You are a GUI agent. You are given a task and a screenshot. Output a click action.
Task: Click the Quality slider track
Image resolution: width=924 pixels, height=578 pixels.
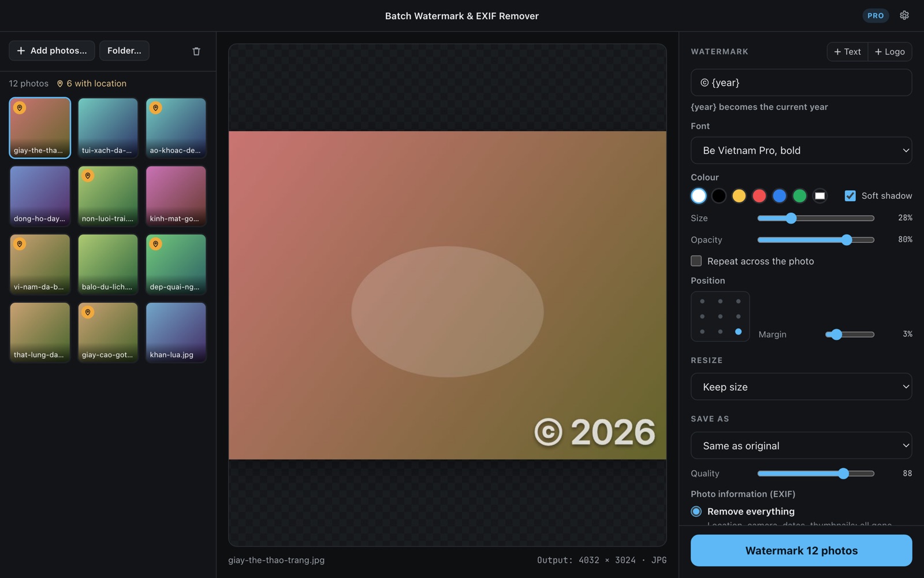815,473
